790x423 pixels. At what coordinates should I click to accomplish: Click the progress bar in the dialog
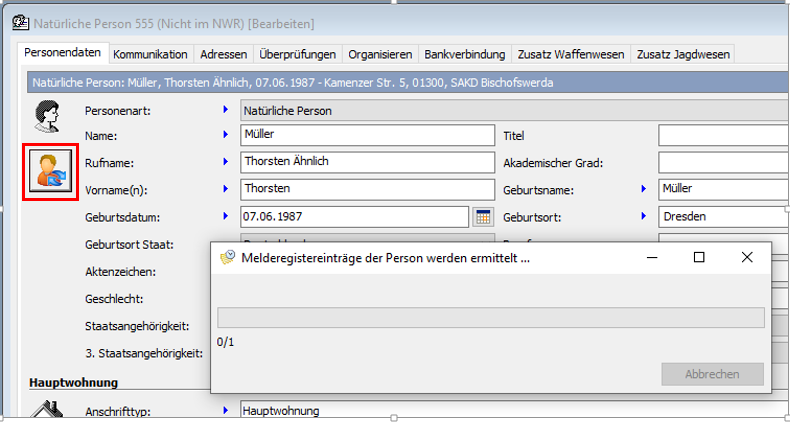pos(490,318)
